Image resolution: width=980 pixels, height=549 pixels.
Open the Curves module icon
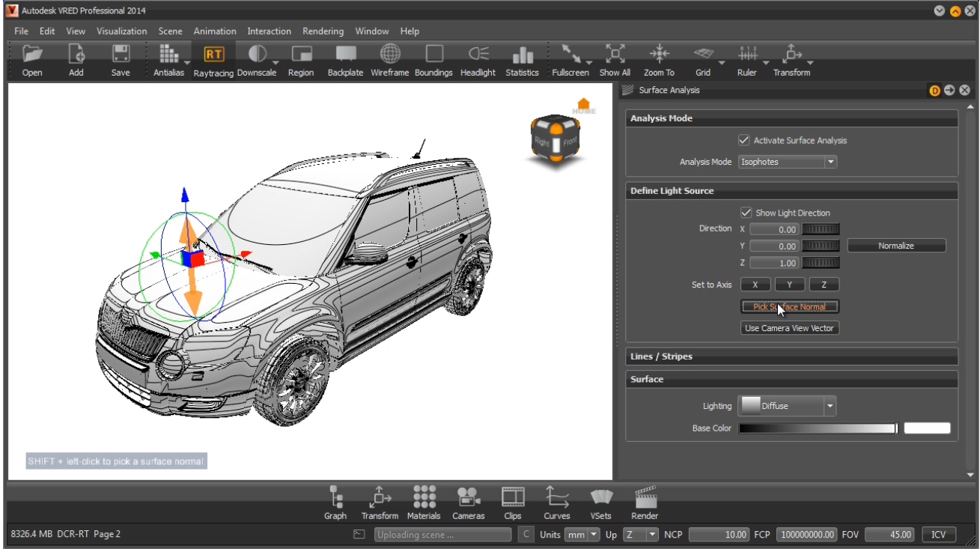tap(557, 497)
